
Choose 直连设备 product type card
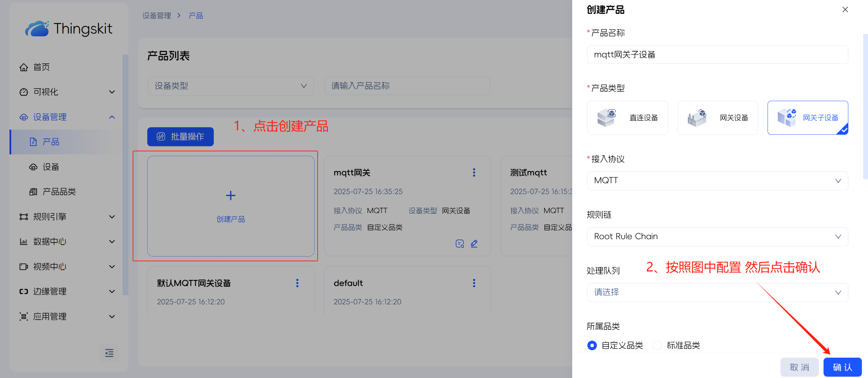[x=627, y=118]
